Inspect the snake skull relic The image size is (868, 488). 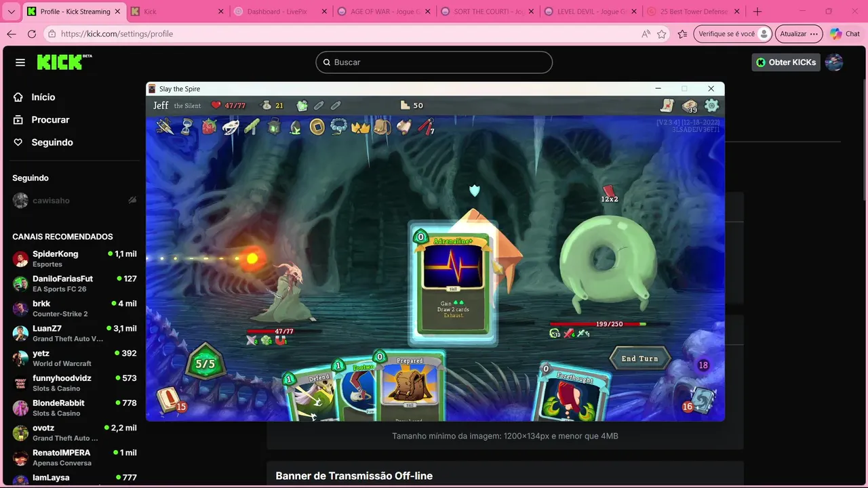click(x=231, y=126)
